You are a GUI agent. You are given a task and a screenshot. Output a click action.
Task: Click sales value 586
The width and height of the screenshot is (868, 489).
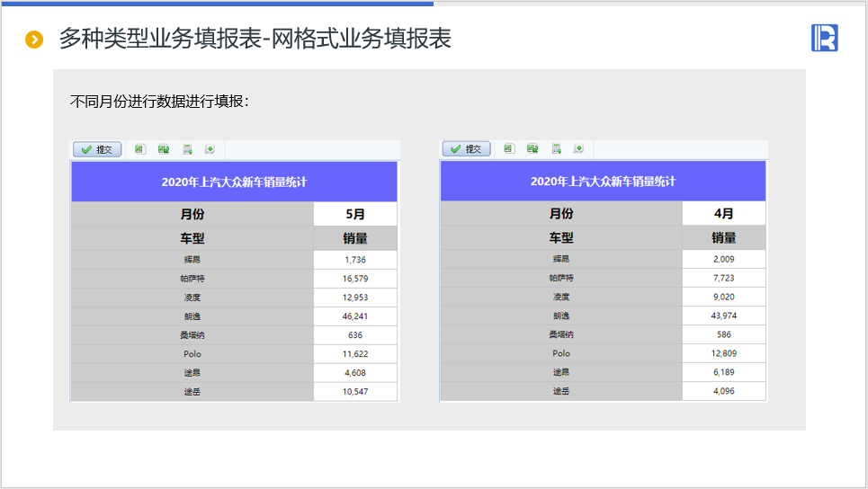(724, 334)
